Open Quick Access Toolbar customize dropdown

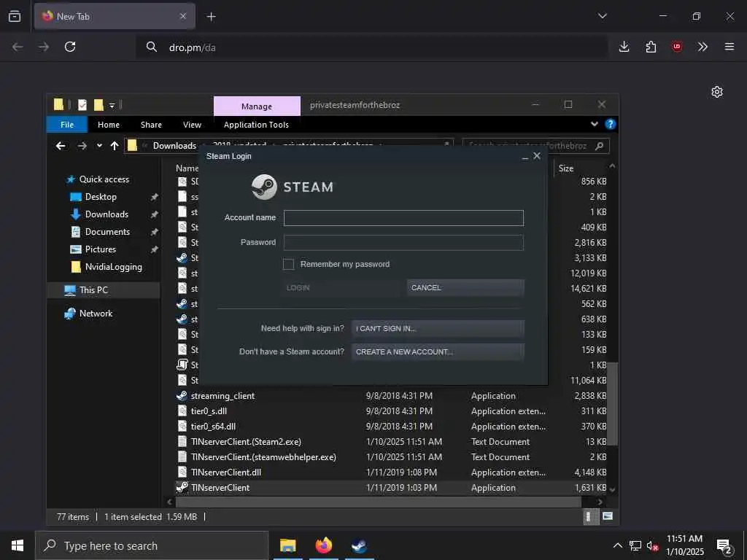tap(112, 105)
